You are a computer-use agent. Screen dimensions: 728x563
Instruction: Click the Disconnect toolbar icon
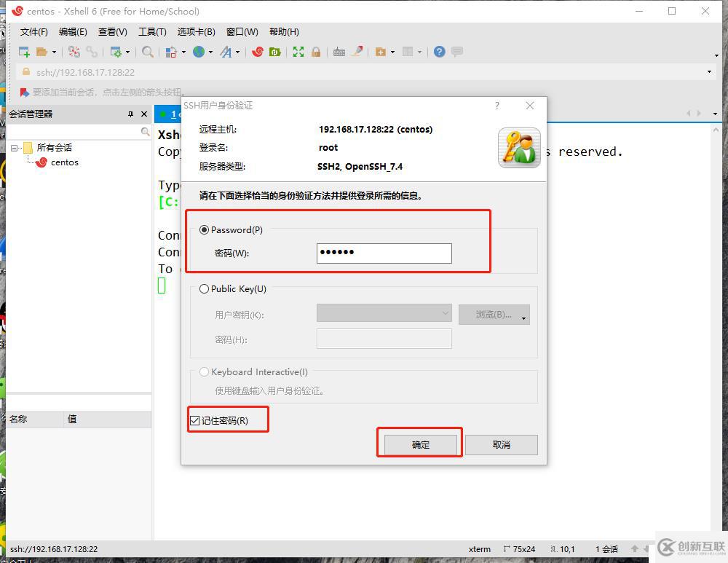[74, 52]
